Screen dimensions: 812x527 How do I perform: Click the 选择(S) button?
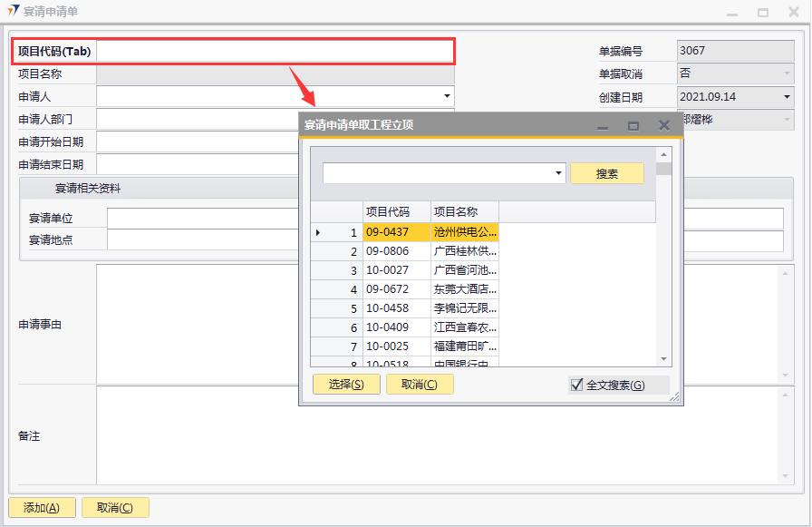346,385
